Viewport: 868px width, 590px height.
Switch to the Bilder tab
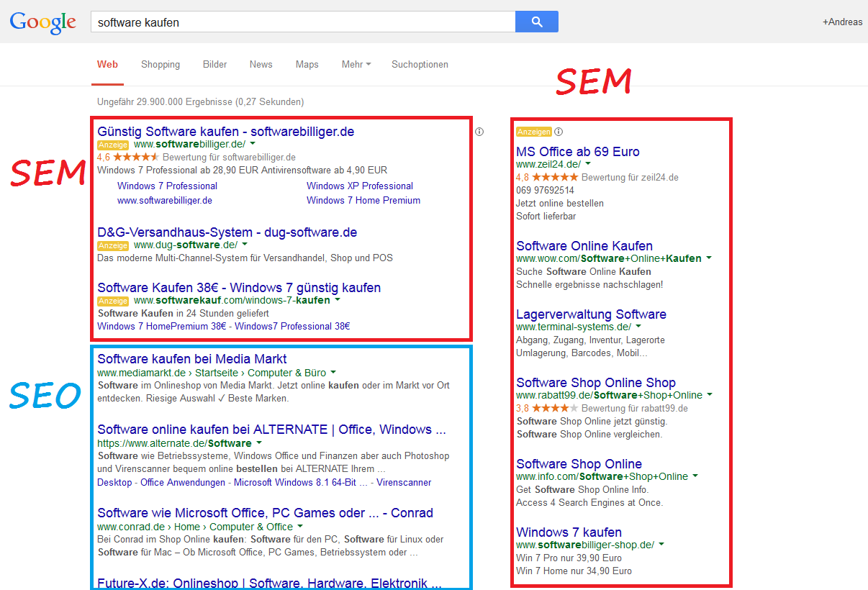click(214, 64)
